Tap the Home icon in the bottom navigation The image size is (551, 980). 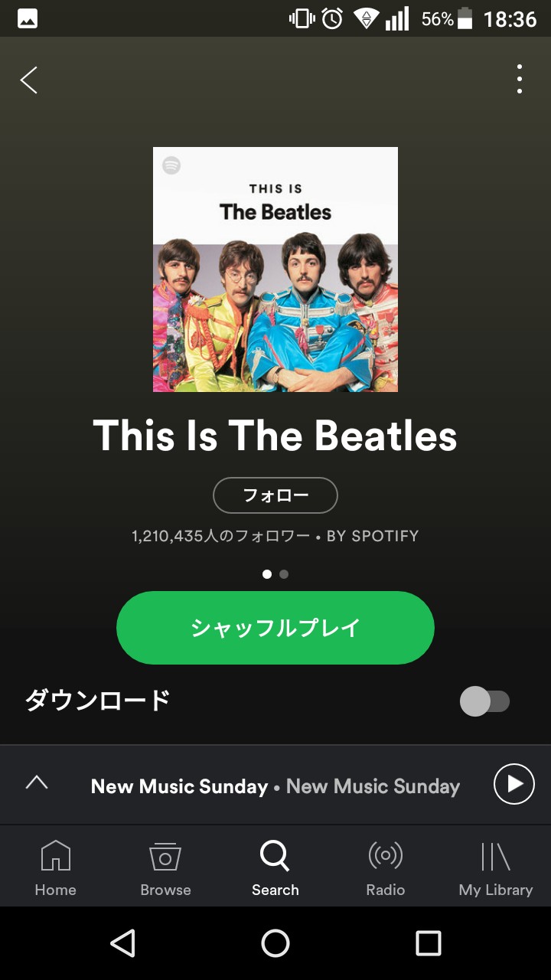[55, 856]
